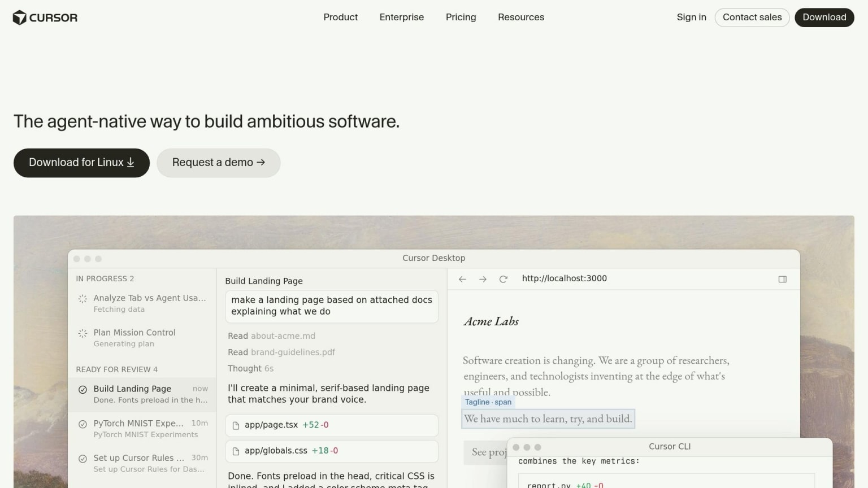This screenshot has width=868, height=488.
Task: Select the Set up Cursor Rules task
Action: [142, 463]
